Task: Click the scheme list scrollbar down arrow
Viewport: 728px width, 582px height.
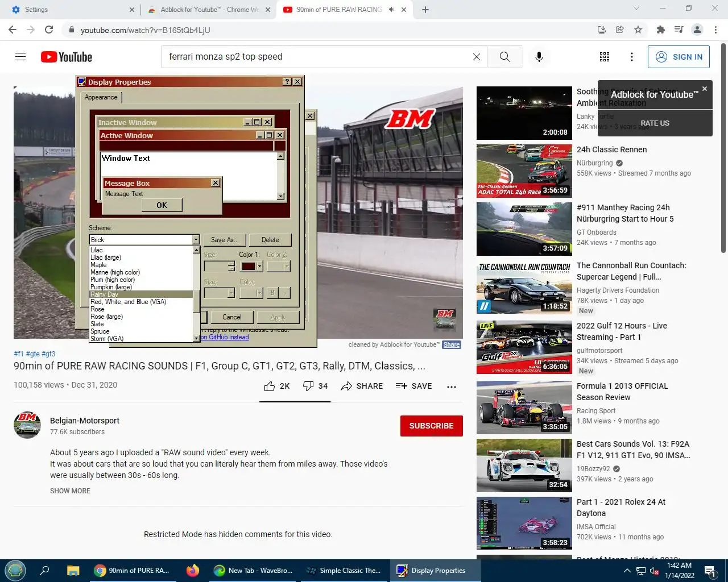Action: tap(196, 339)
